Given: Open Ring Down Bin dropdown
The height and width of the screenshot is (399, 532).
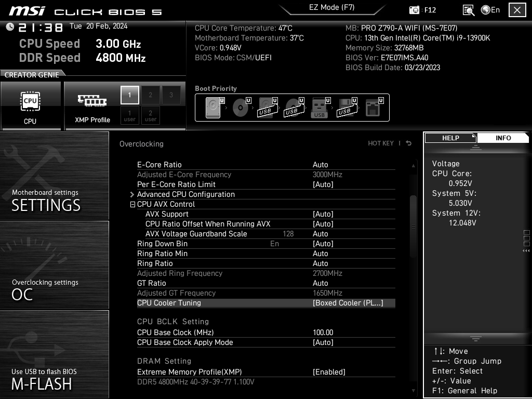Looking at the screenshot, I should [323, 244].
